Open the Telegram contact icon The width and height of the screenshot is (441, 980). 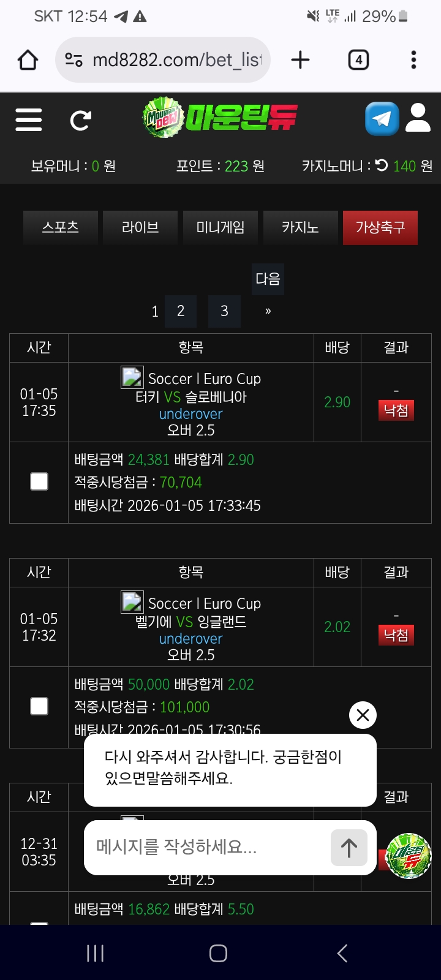click(382, 119)
